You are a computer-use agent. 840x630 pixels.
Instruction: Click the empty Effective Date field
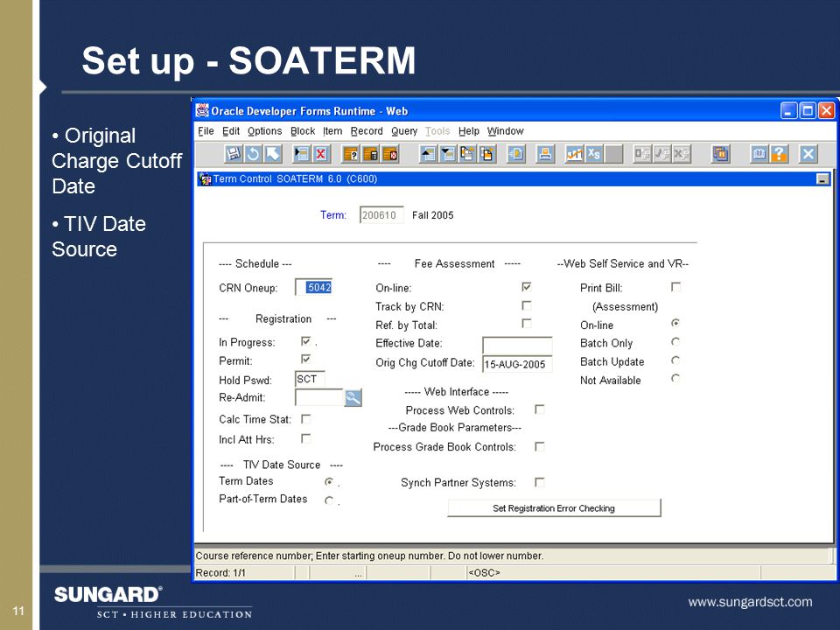tap(517, 345)
